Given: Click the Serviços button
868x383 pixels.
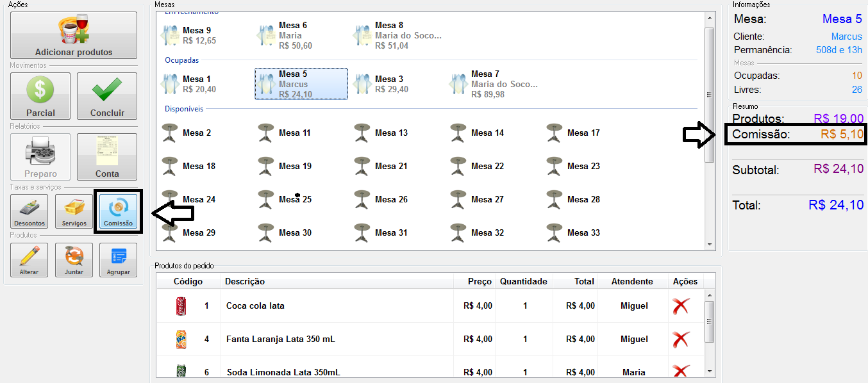Looking at the screenshot, I should [x=74, y=211].
